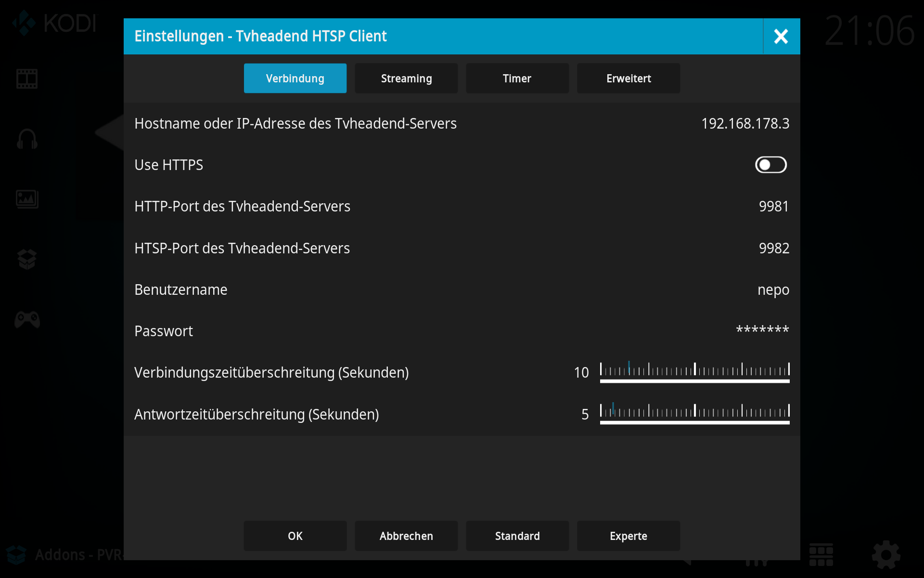The image size is (924, 578).
Task: Open Pictures icon in Kodi sidebar
Action: point(27,199)
